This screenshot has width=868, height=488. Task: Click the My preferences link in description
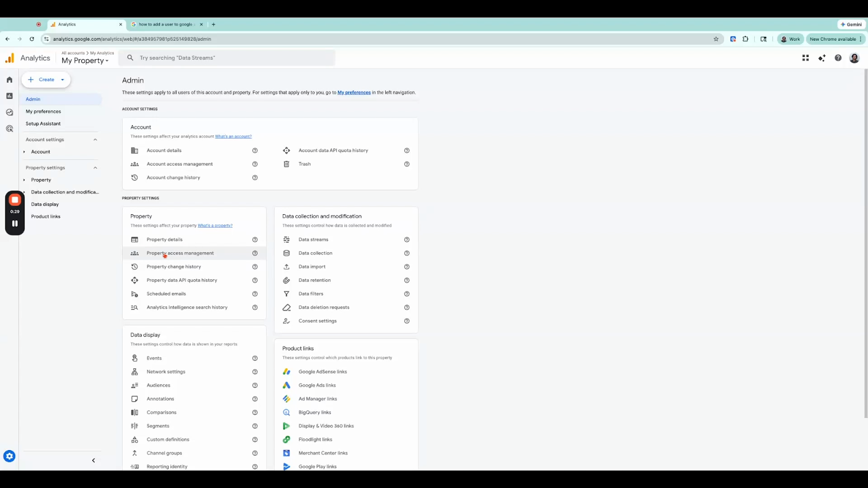click(354, 93)
